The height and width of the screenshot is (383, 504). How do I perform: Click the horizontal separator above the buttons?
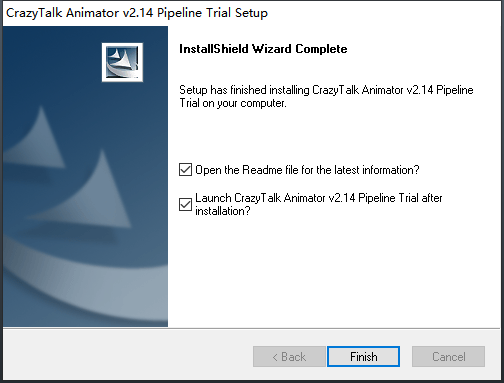pos(252,328)
